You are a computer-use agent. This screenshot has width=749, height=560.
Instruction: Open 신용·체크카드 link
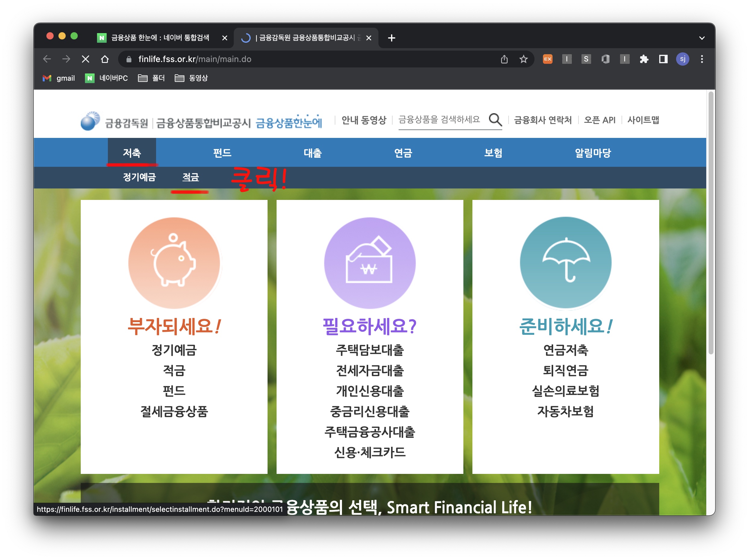click(x=370, y=453)
